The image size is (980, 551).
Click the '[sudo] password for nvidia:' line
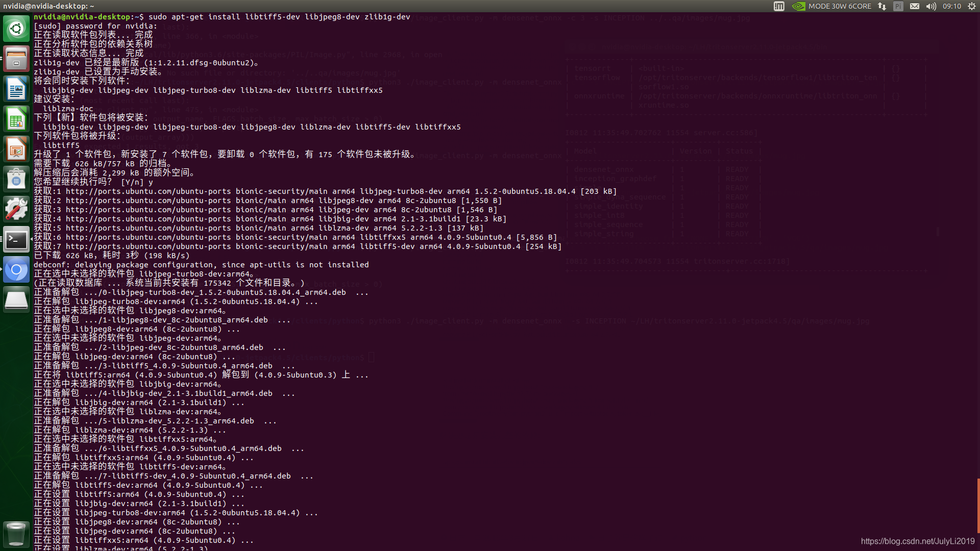(x=95, y=26)
